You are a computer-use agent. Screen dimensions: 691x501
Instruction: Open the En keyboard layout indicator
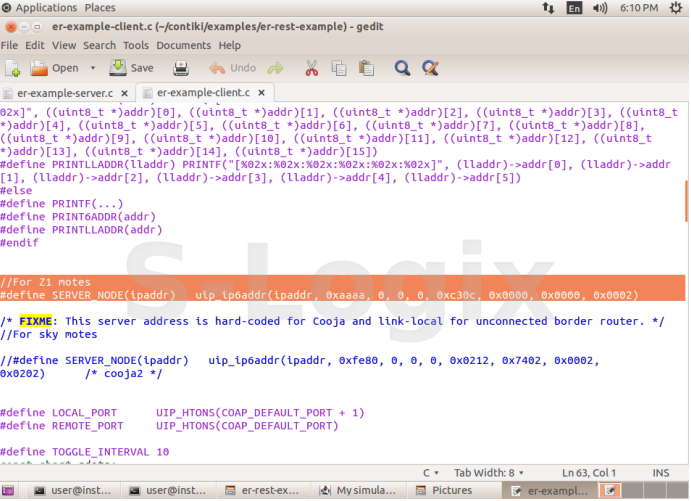click(574, 8)
